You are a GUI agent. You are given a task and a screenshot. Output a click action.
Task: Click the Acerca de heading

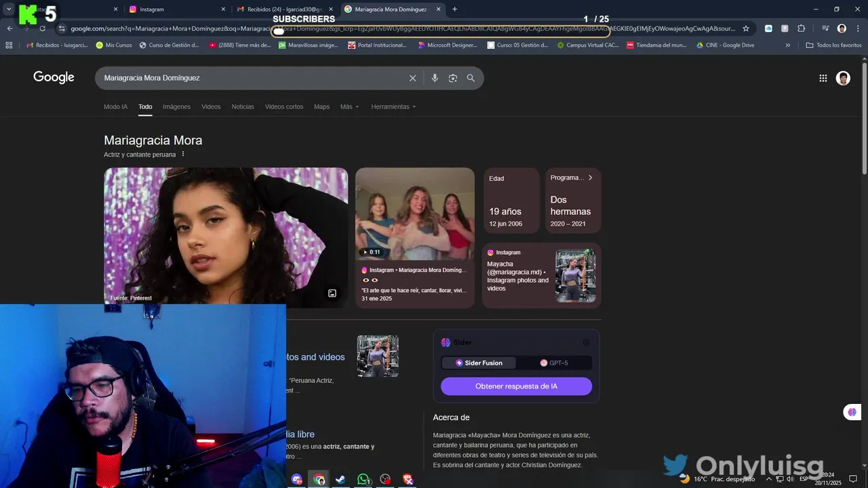tap(451, 418)
